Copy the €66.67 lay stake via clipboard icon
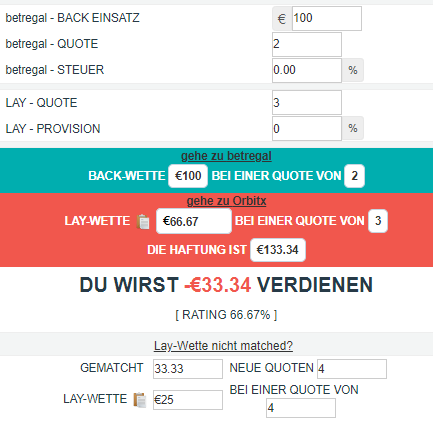This screenshot has height=425, width=433. (143, 221)
